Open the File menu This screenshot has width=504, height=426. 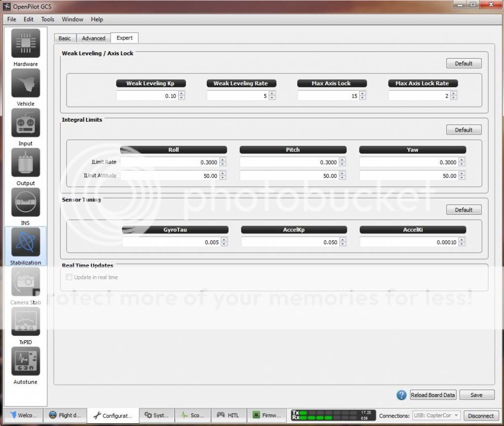tap(12, 19)
